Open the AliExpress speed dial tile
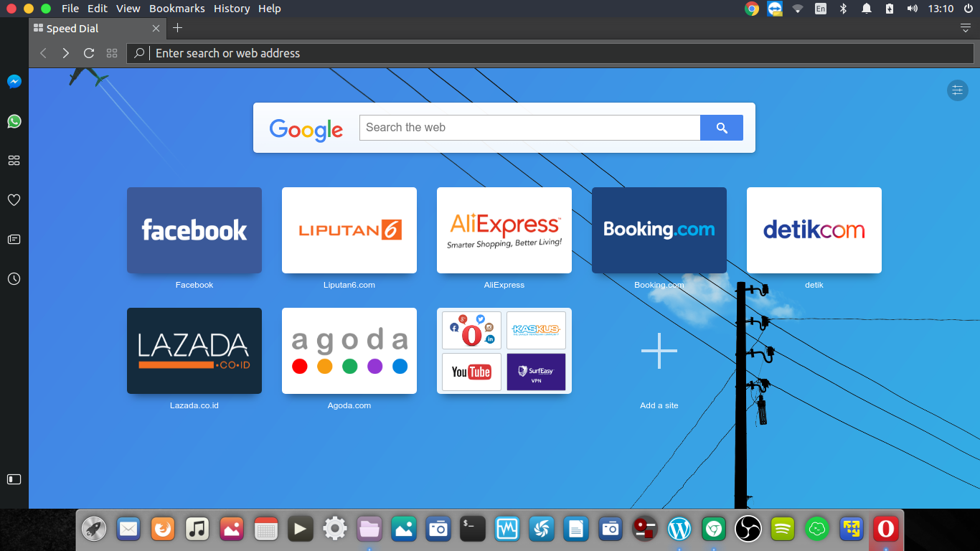Viewport: 980px width, 551px height. pyautogui.click(x=504, y=230)
